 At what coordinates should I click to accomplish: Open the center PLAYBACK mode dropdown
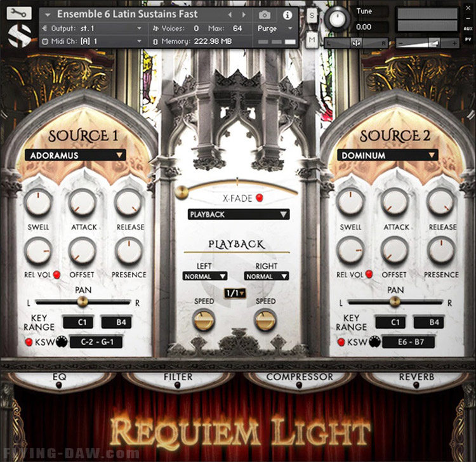pyautogui.click(x=239, y=214)
